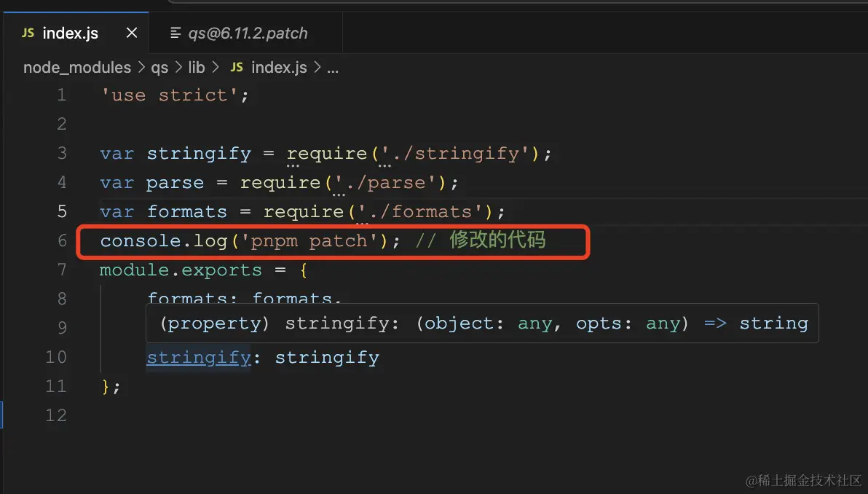Screen dimensions: 868x494
Task: Click line number 1 in gutter
Action: [x=61, y=95]
